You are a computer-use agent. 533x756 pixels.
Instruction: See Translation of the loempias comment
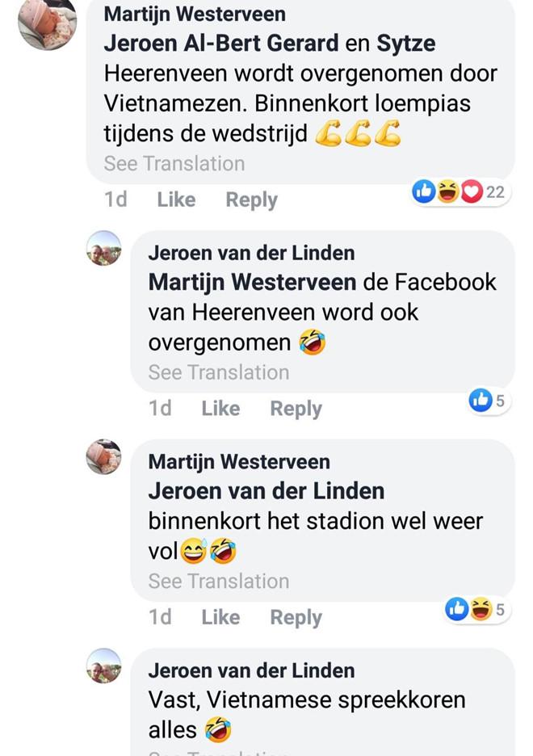(174, 163)
